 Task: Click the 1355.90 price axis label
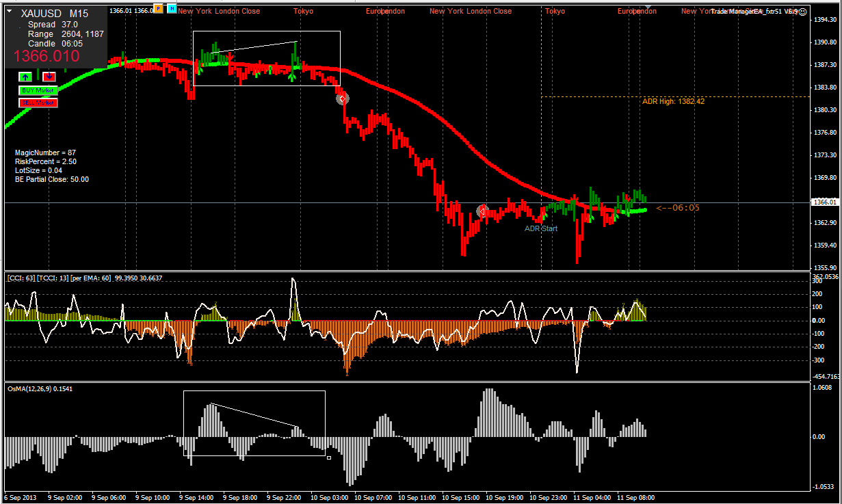tap(825, 268)
